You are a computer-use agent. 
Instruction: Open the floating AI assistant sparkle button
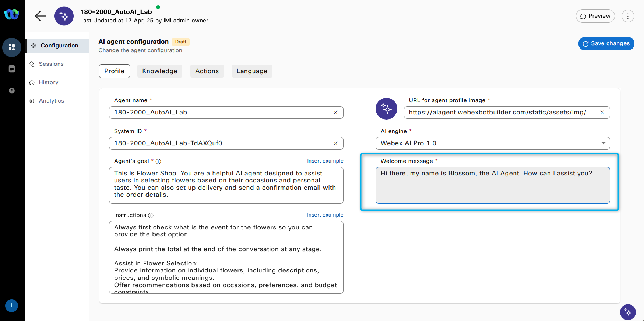[628, 312]
